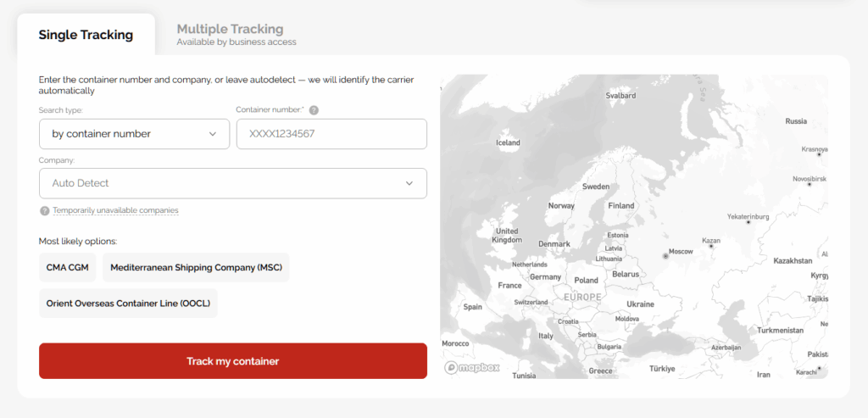
Task: Click the Bulgaria label on the map
Action: 609,347
